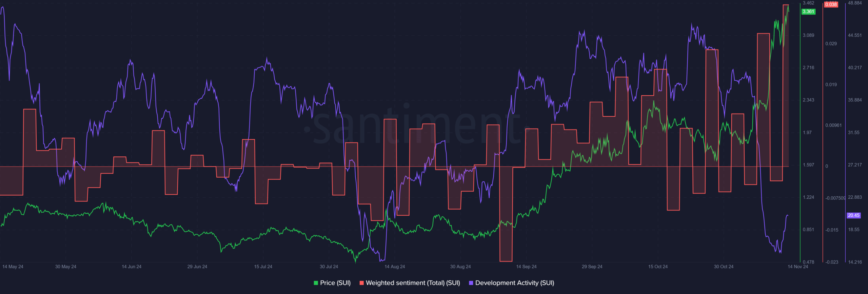
Task: Click the 22.883 development axis value
Action: pos(855,197)
